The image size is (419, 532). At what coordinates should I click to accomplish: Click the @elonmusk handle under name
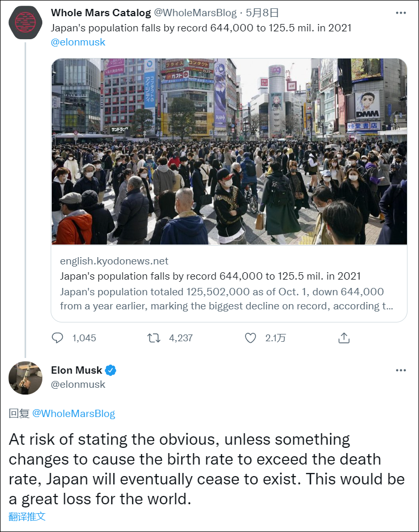coord(78,385)
